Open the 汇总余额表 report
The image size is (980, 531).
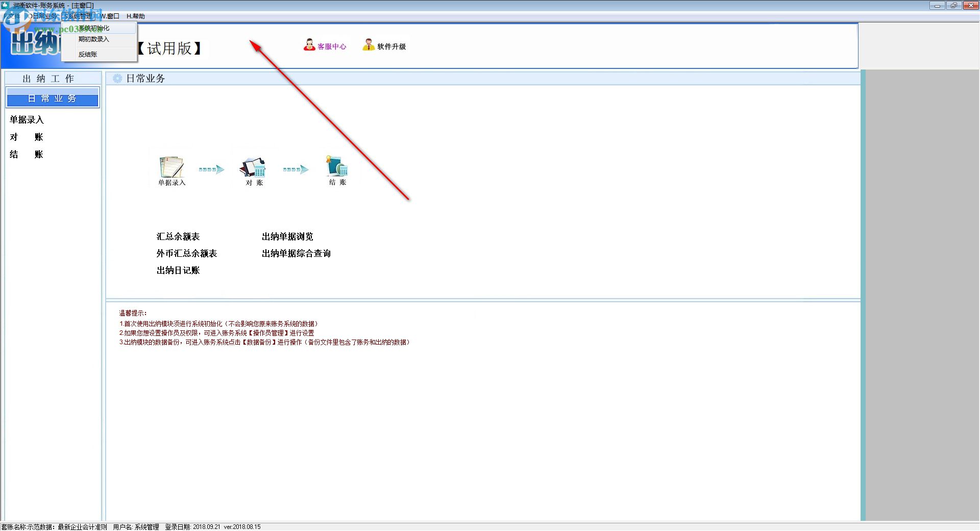pos(178,236)
